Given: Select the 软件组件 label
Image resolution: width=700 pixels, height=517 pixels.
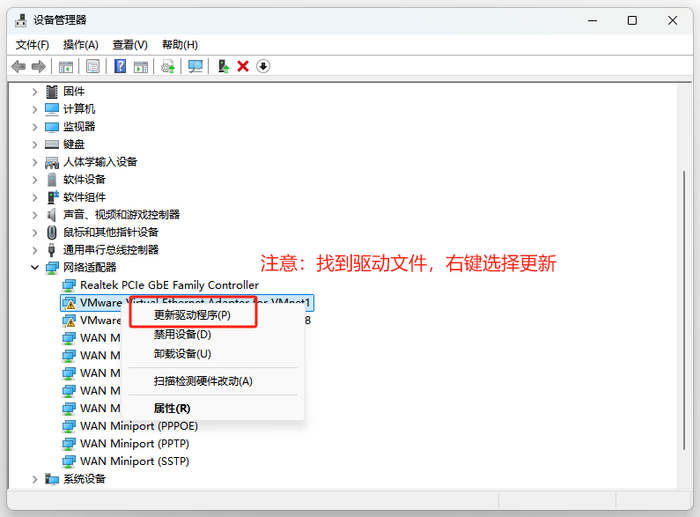Looking at the screenshot, I should (84, 197).
